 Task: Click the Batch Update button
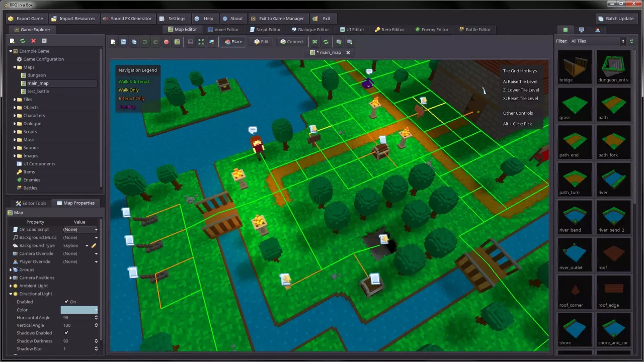[616, 19]
